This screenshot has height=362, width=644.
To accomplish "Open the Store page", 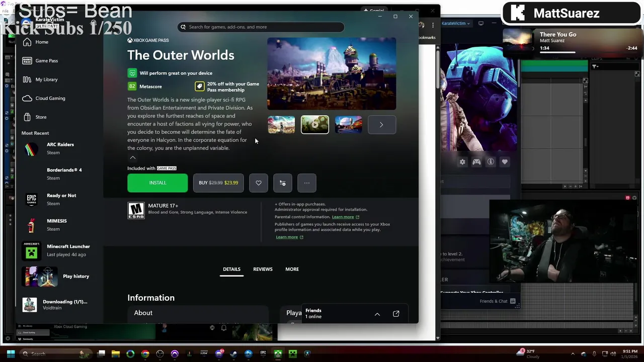I will [34, 117].
